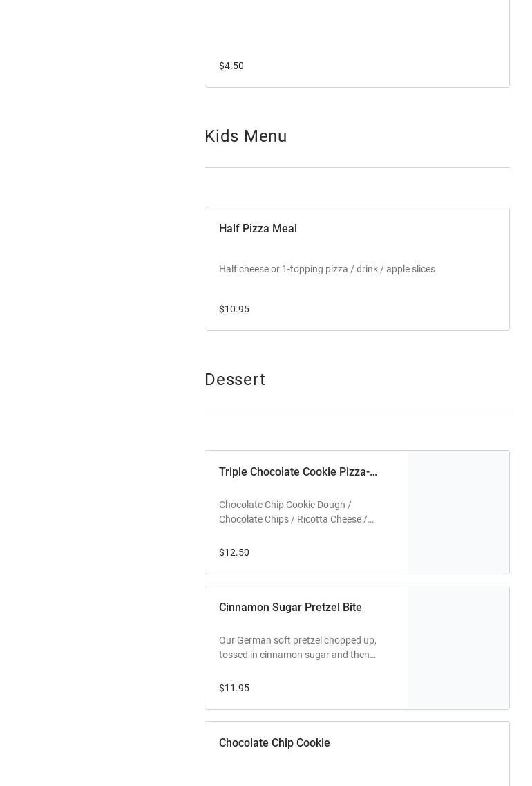Screen dimensions: 532x786
Task: Click empty space right of Half Pizza Meal title
Action: point(415,228)
